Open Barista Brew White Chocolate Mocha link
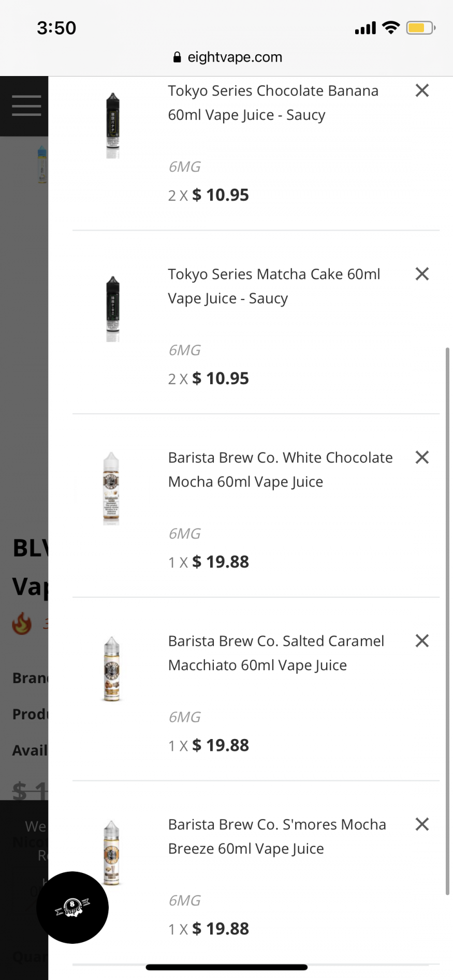The image size is (453, 980). [x=280, y=470]
